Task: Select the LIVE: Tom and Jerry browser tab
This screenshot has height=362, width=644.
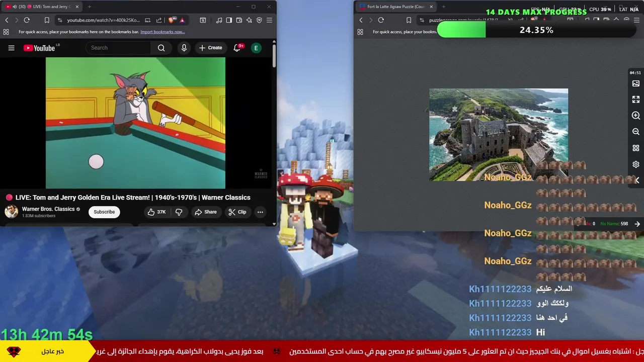Action: click(x=42, y=7)
